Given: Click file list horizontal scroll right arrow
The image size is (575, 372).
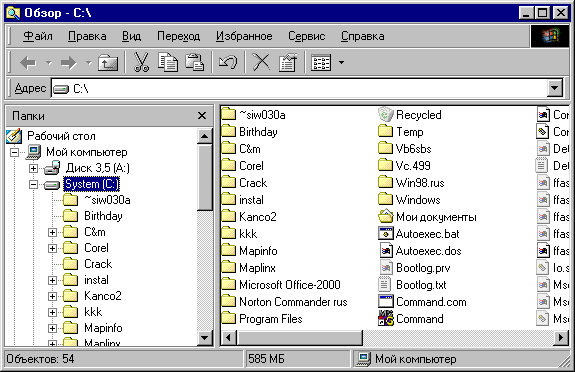Looking at the screenshot, I should pyautogui.click(x=561, y=338).
